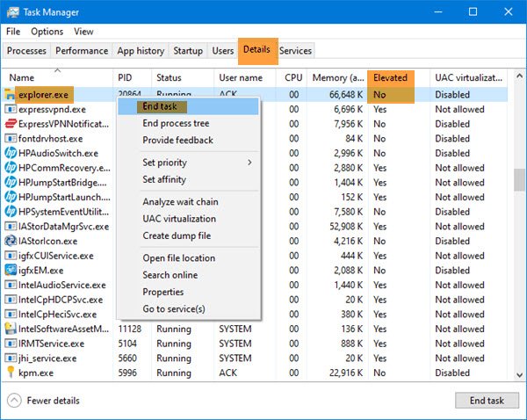This screenshot has width=527, height=420.
Task: Click the IAStorIcon.exe globe icon
Action: 11,241
